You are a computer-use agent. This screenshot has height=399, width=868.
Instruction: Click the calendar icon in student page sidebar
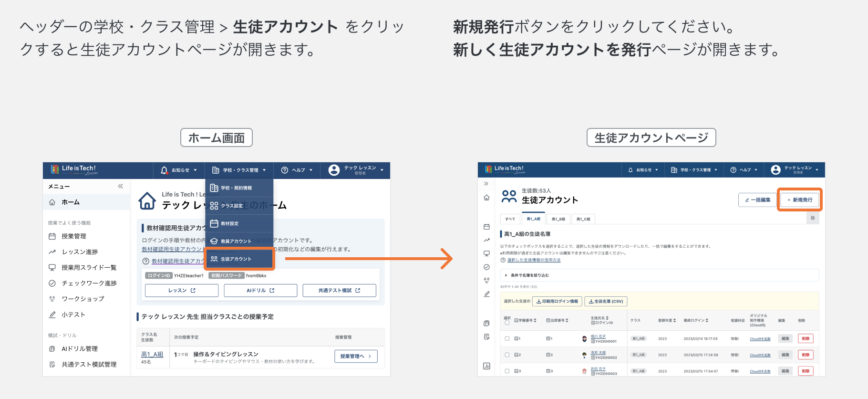[486, 227]
